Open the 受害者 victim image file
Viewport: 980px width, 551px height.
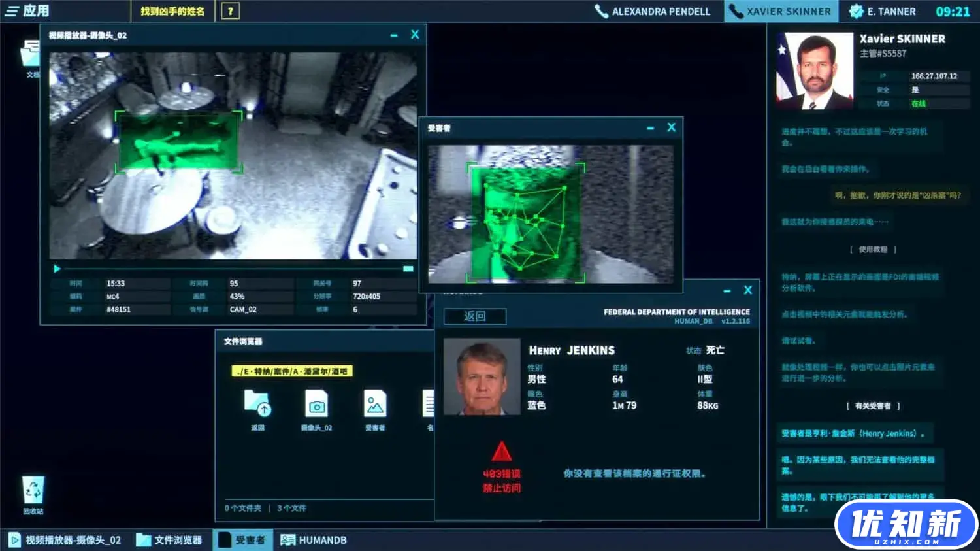tap(375, 409)
